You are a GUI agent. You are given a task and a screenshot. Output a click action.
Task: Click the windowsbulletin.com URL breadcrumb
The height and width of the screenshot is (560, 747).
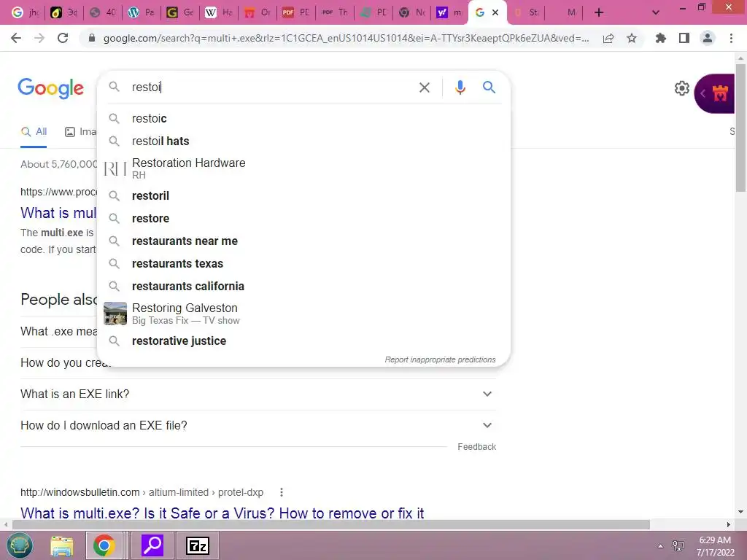pos(142,492)
